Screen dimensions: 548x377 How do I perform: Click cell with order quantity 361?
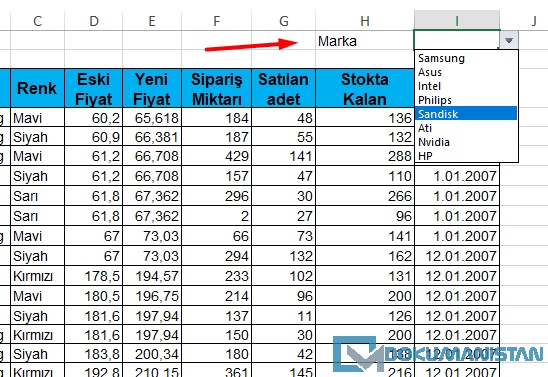(217, 370)
